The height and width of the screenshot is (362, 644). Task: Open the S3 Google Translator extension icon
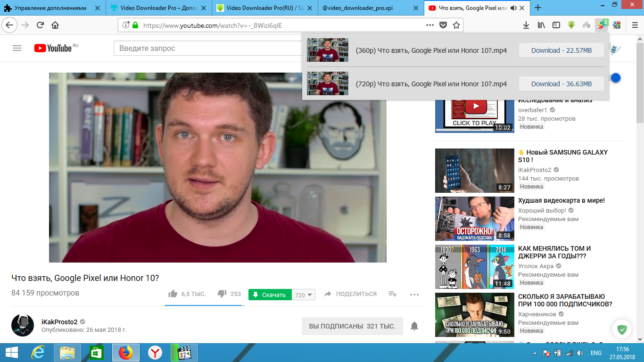(617, 25)
